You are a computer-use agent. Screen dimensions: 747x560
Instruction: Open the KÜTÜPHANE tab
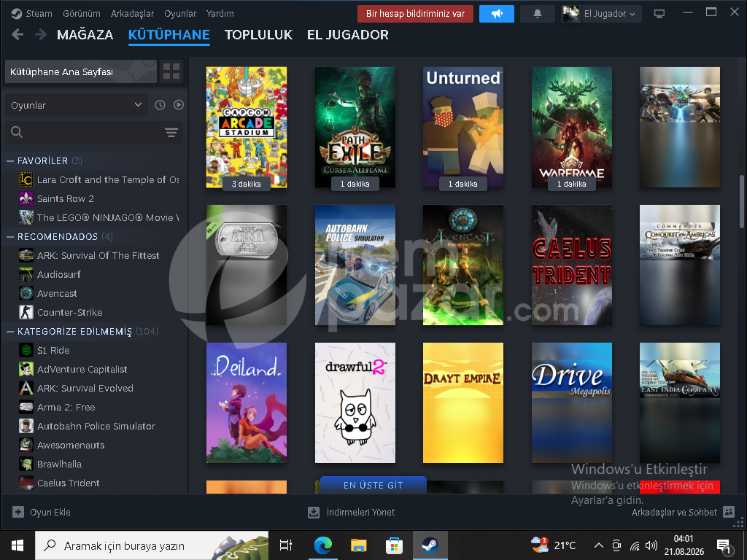(169, 35)
